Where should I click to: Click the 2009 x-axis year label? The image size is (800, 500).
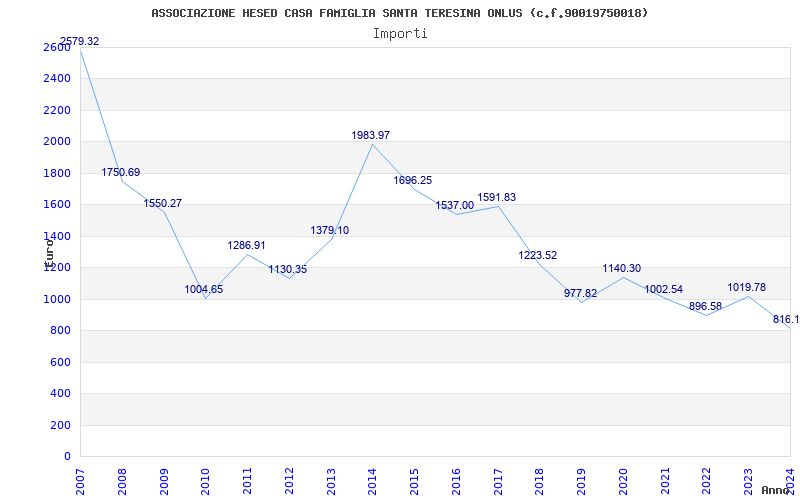164,480
